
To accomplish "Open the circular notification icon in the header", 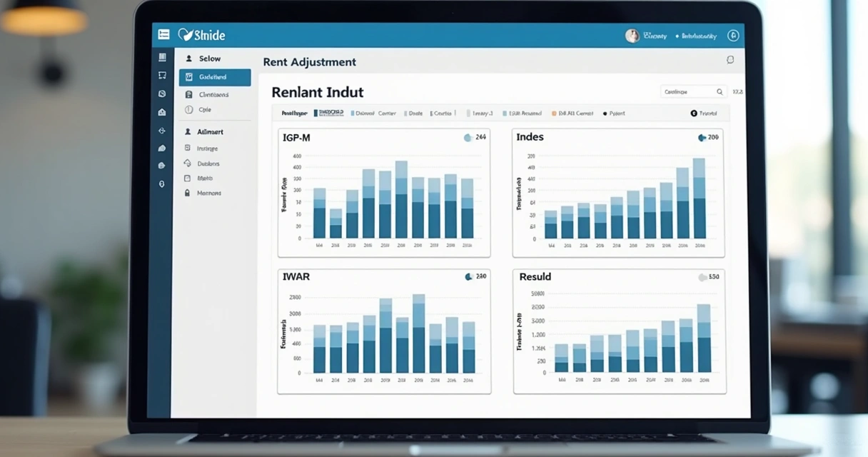I will pos(732,36).
